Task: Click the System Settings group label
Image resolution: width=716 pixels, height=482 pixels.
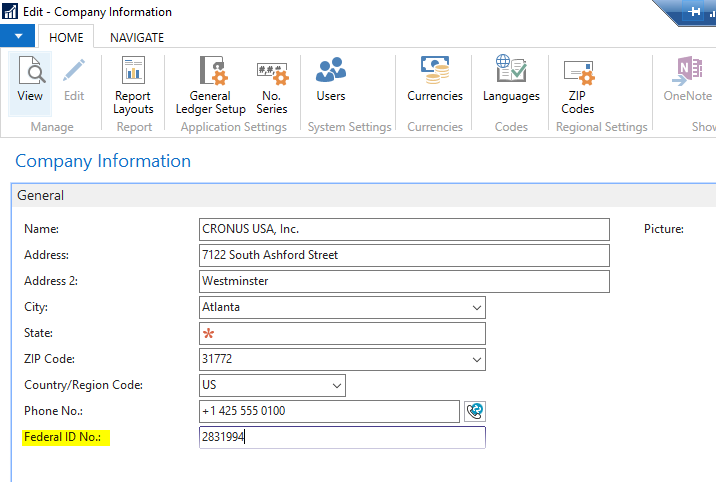Action: click(349, 127)
